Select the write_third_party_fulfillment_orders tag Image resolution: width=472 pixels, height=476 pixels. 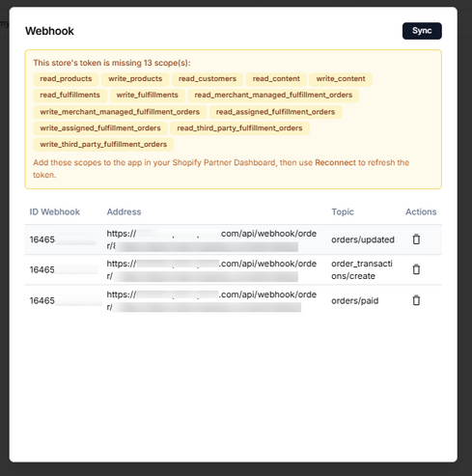103,144
